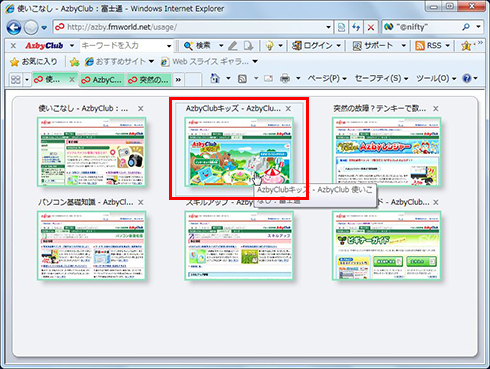Click the Read mail icon

268,79
